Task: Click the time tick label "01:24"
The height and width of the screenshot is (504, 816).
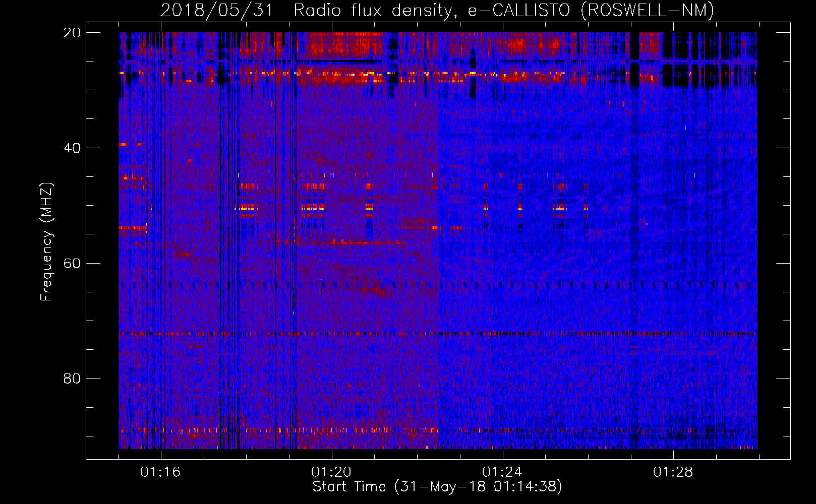Action: click(x=502, y=472)
